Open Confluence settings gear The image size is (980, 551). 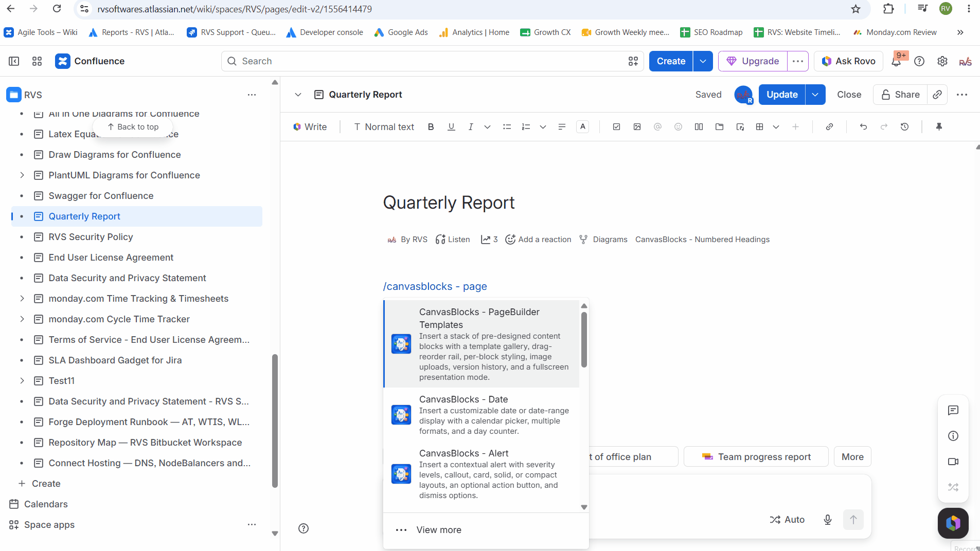tap(942, 61)
